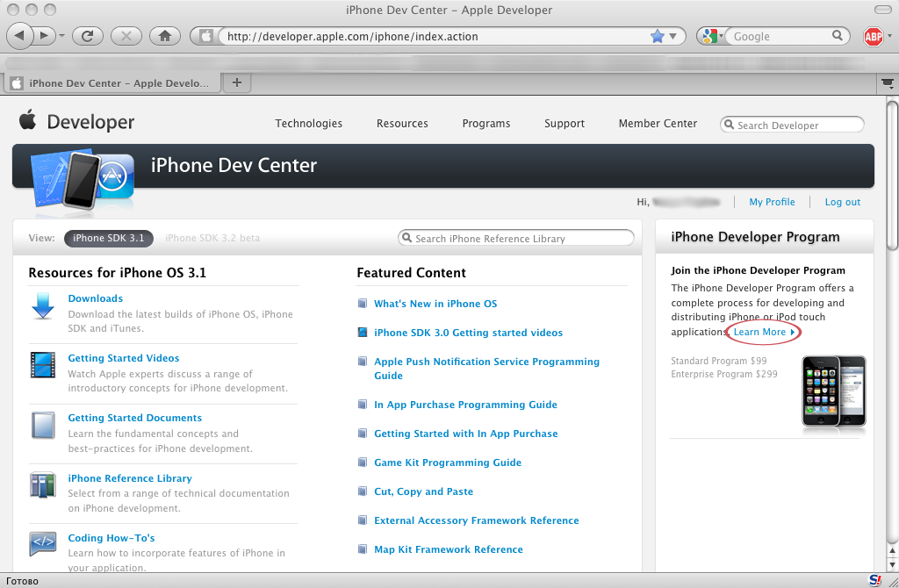Select the iPhone SDK 3.1 view toggle
The width and height of the screenshot is (899, 588).
click(x=108, y=238)
